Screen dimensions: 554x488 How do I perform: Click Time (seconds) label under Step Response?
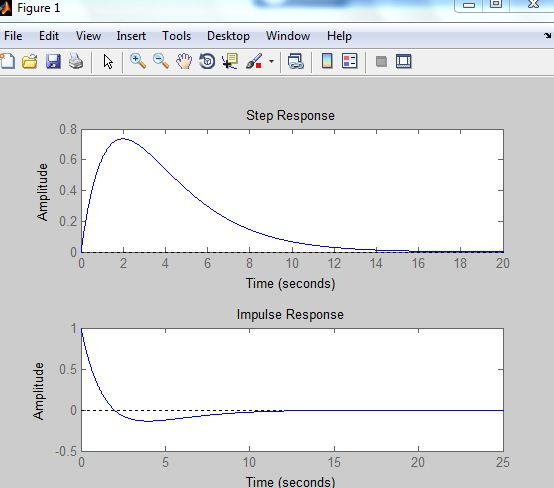290,283
